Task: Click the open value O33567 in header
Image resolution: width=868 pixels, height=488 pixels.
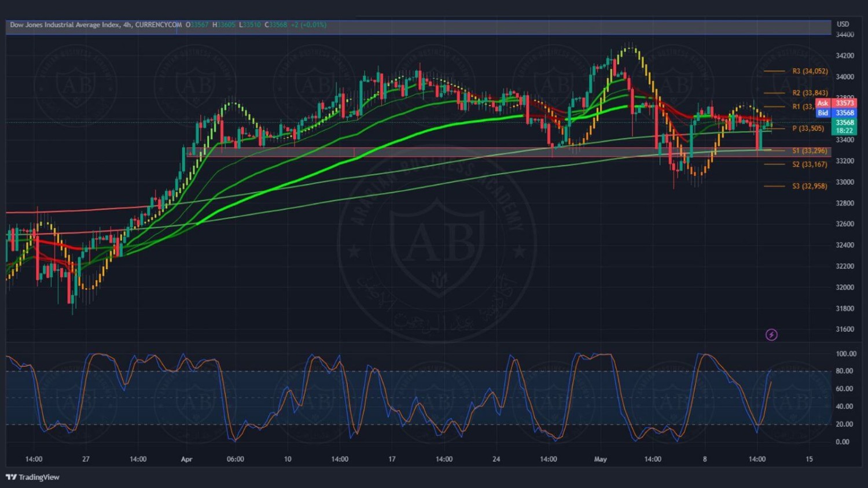Action: pos(197,25)
